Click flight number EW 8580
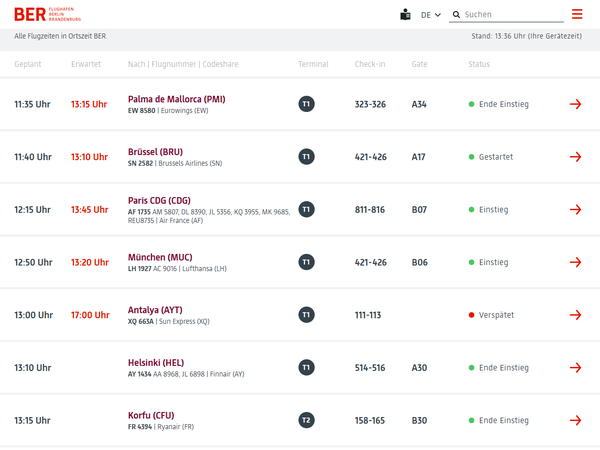 click(142, 111)
